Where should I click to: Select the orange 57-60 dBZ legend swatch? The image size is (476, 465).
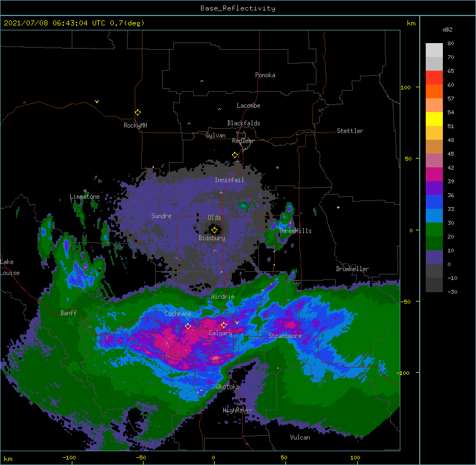[x=434, y=91]
